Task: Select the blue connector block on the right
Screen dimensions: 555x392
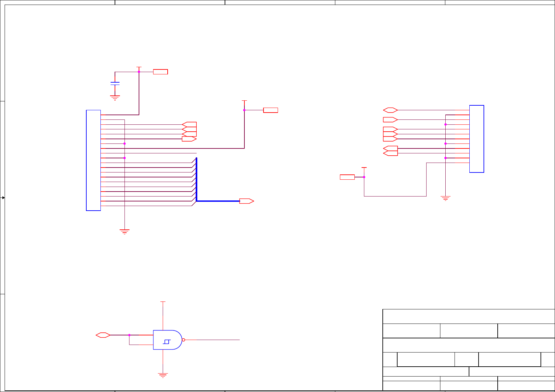Action: tap(477, 139)
